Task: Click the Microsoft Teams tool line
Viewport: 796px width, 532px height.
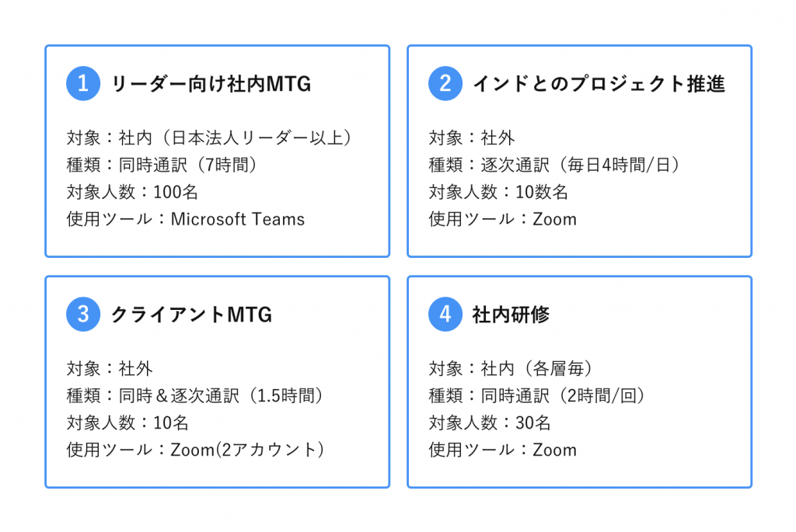Action: pos(186,219)
